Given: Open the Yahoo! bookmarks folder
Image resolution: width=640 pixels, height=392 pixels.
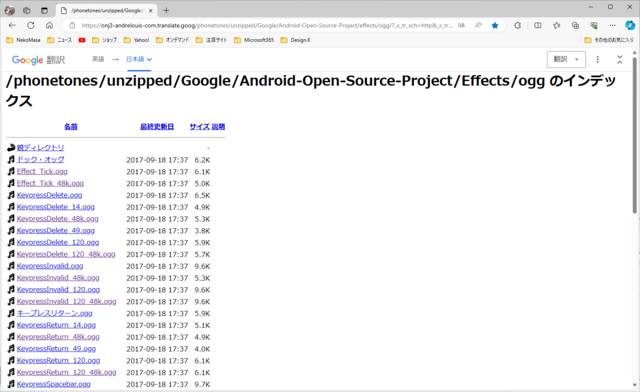Looking at the screenshot, I should point(136,40).
